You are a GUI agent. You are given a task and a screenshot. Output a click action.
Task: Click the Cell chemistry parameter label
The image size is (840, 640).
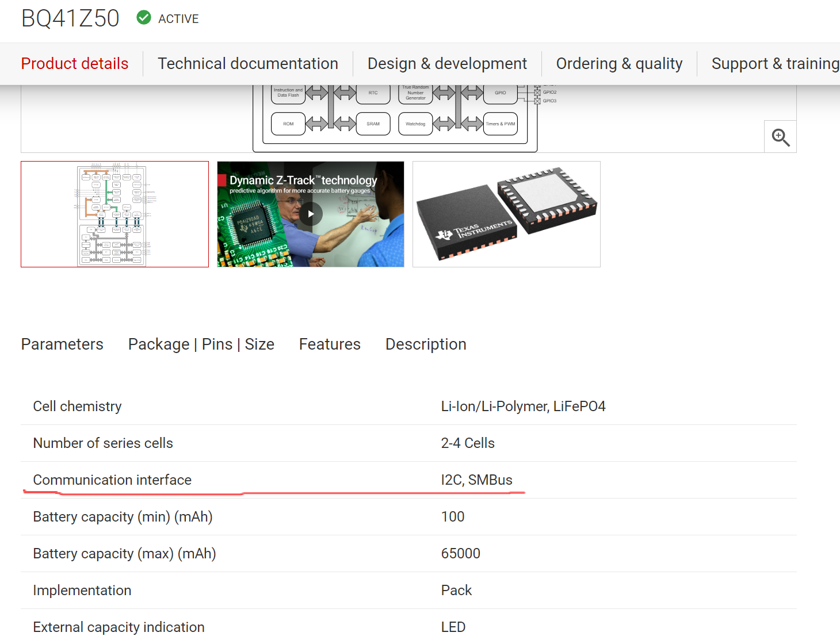(77, 406)
